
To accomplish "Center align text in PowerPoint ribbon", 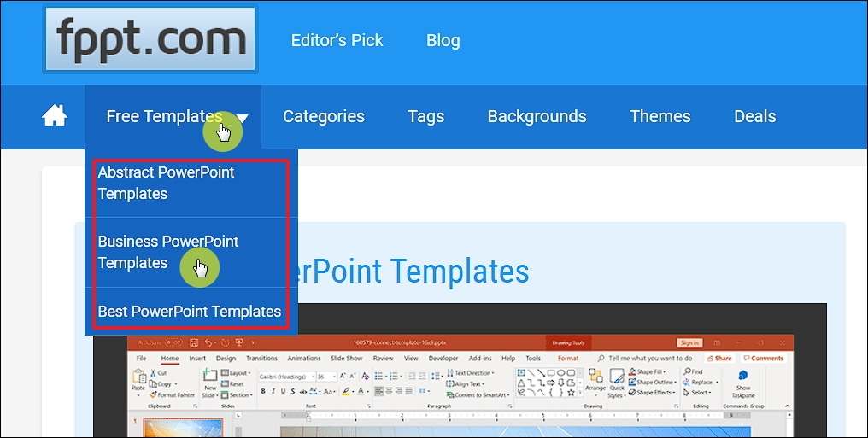I will 390,391.
